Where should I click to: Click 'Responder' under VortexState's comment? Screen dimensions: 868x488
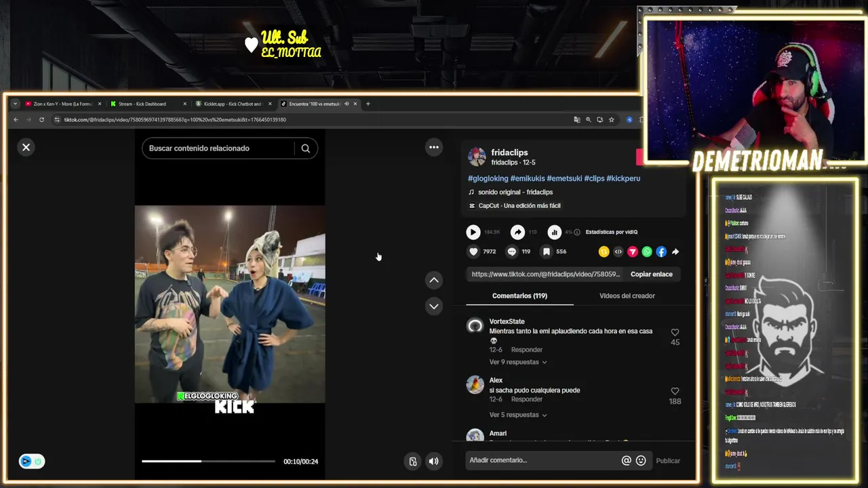tap(527, 350)
